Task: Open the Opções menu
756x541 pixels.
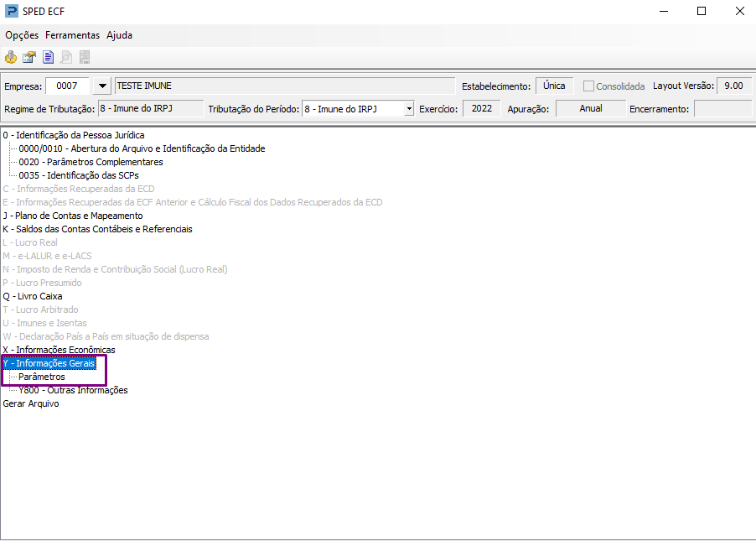Action: [x=22, y=35]
